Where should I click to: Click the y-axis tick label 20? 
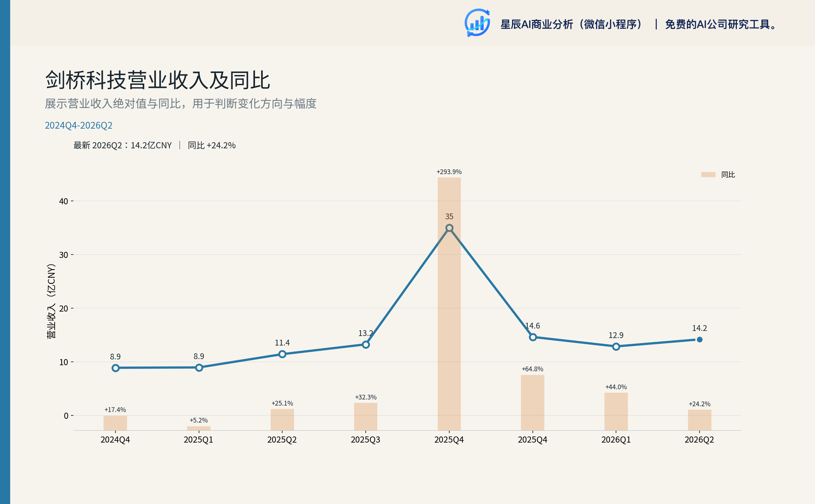pyautogui.click(x=64, y=309)
